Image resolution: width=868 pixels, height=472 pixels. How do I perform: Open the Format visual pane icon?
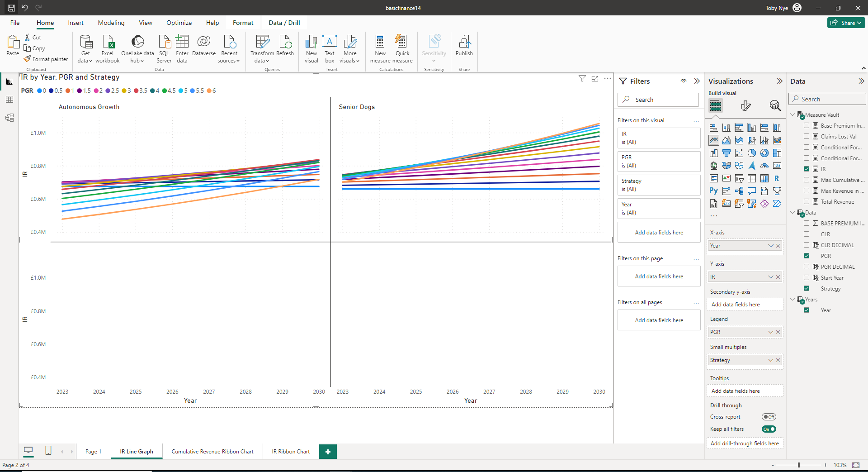click(746, 105)
